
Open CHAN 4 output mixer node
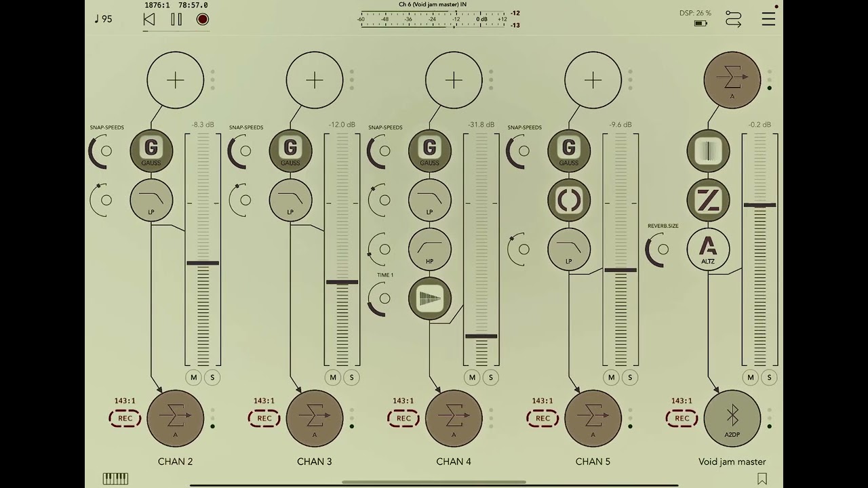pos(454,418)
